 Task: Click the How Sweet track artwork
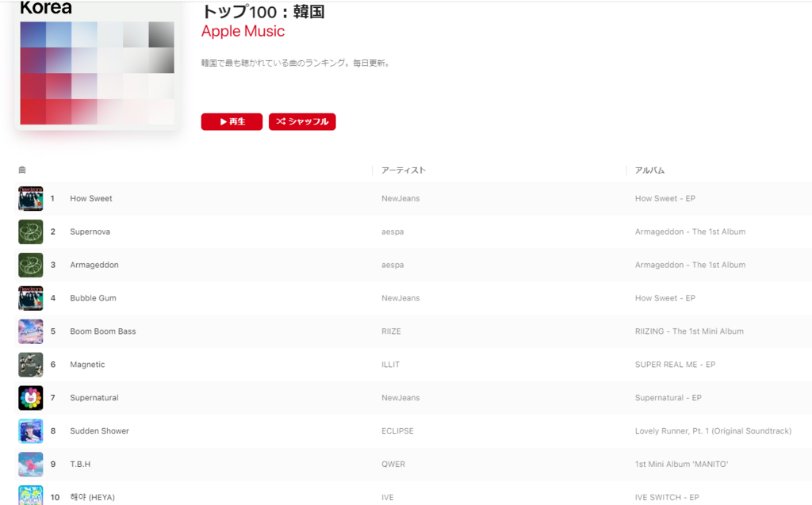coord(30,198)
